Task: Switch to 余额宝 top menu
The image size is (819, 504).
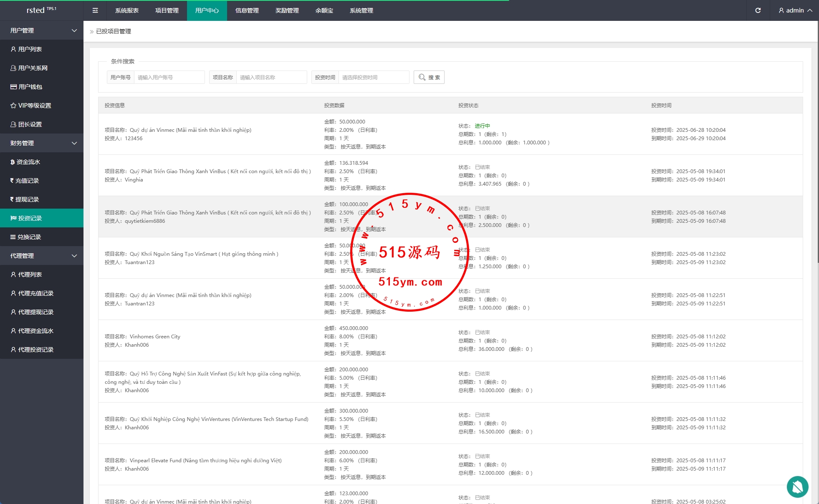Action: pos(324,10)
